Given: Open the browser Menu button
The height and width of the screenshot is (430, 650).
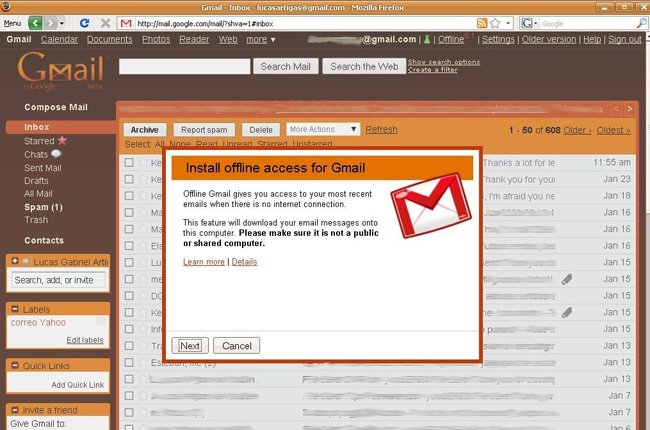Looking at the screenshot, I should click(x=12, y=23).
